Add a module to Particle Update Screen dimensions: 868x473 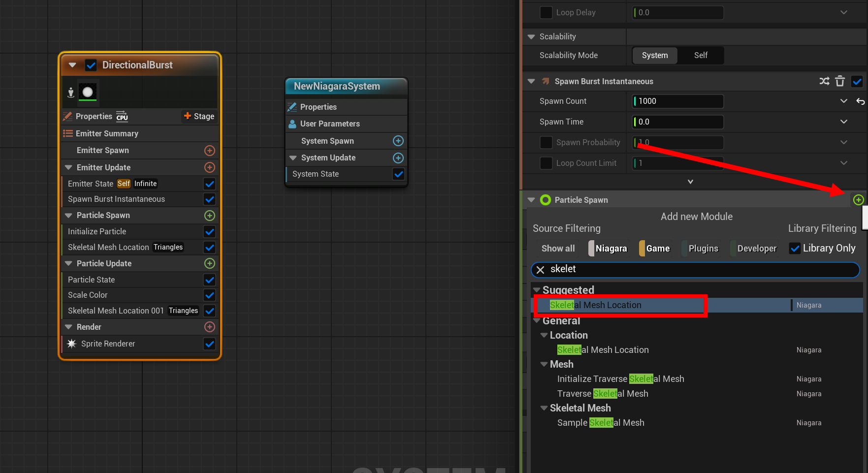210,263
